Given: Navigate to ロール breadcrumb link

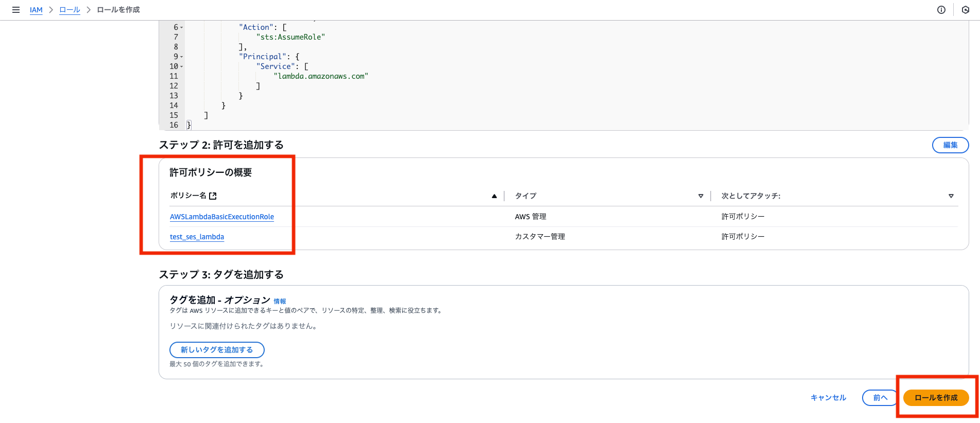Looking at the screenshot, I should tap(70, 10).
